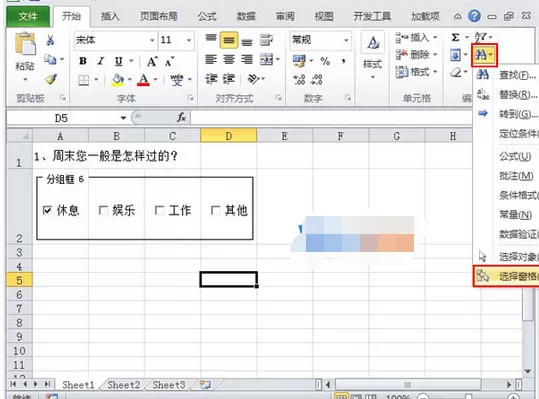Toggle the 休息 checkbox
Screen dimensions: 539x399
(47, 210)
